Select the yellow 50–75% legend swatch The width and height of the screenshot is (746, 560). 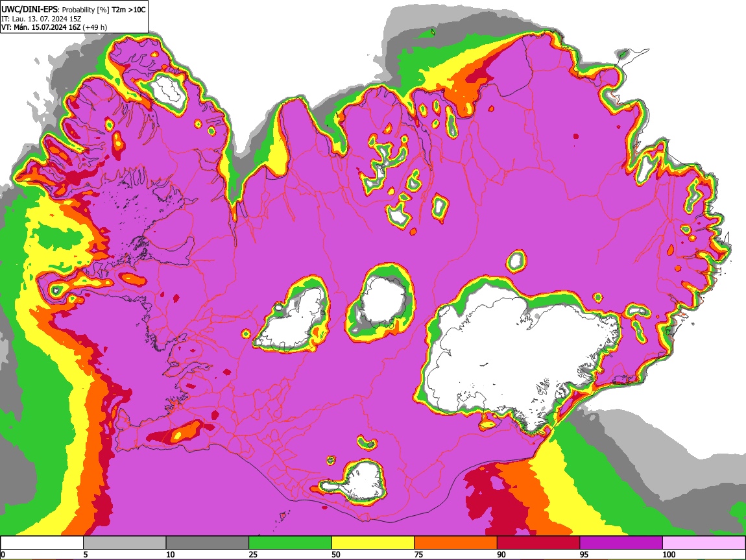point(373,542)
